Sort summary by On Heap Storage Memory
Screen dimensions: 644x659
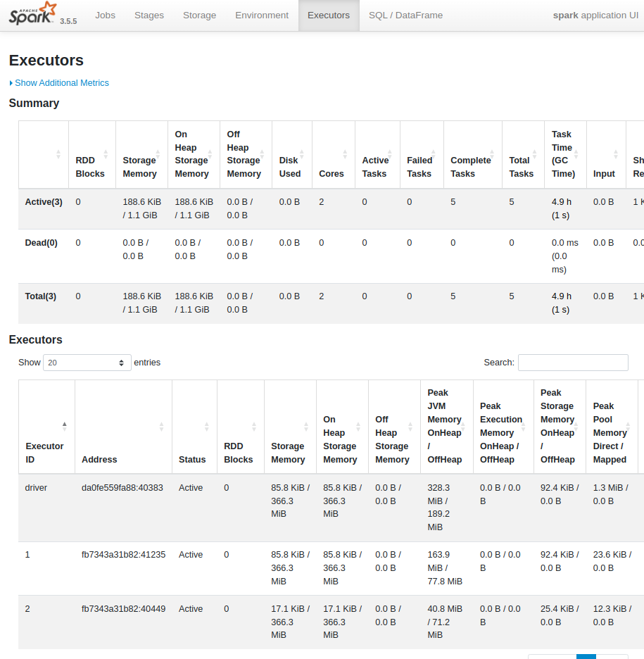(194, 154)
